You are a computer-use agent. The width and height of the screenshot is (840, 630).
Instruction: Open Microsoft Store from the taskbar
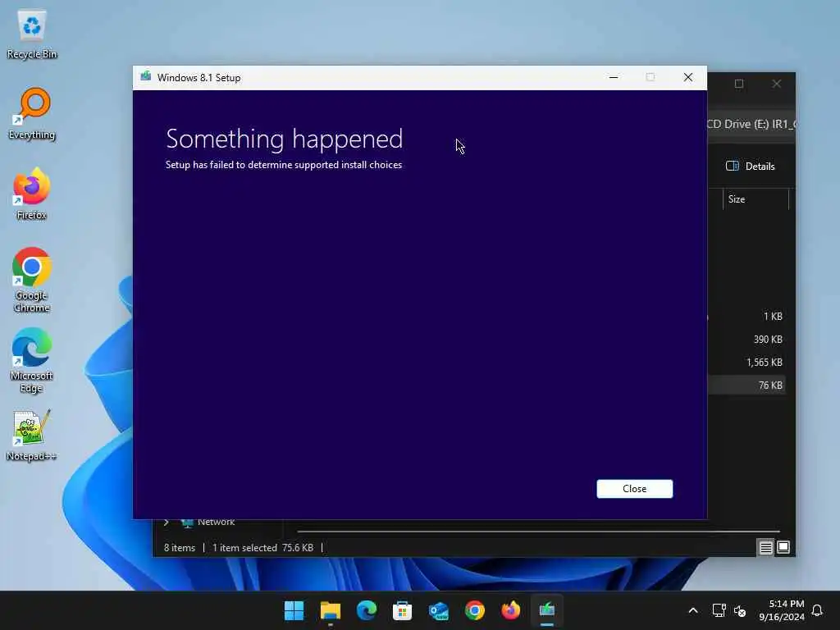[x=402, y=610]
